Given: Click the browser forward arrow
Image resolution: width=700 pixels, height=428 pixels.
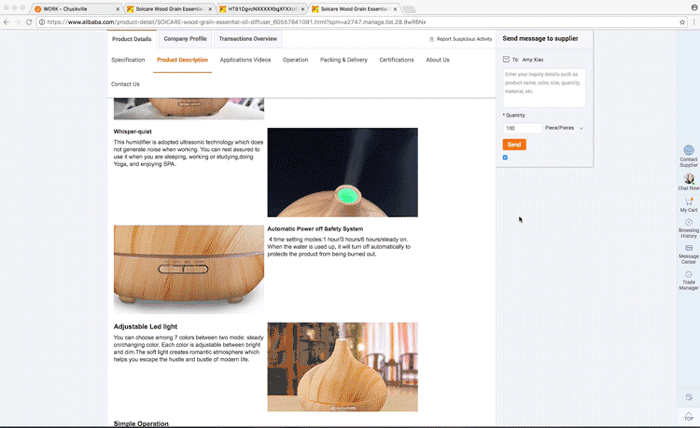Looking at the screenshot, I should pos(17,22).
